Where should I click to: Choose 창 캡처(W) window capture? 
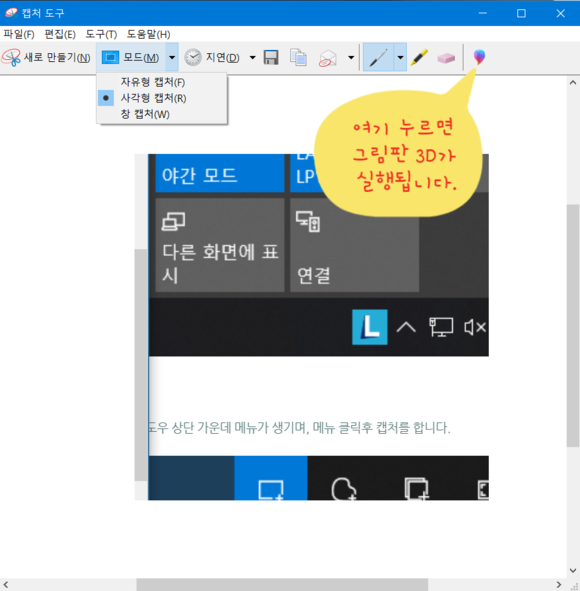pos(162,114)
